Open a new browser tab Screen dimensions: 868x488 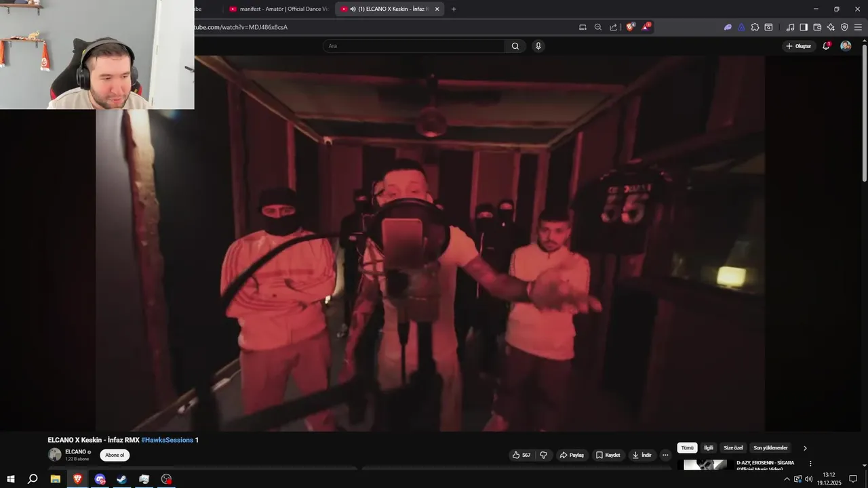point(454,9)
